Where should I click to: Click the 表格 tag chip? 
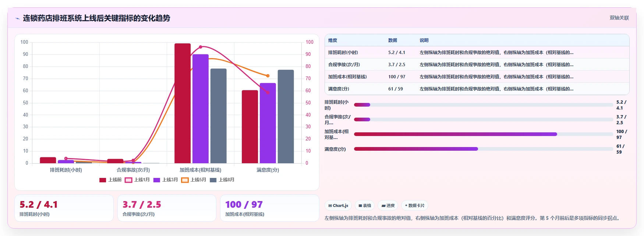(x=365, y=205)
